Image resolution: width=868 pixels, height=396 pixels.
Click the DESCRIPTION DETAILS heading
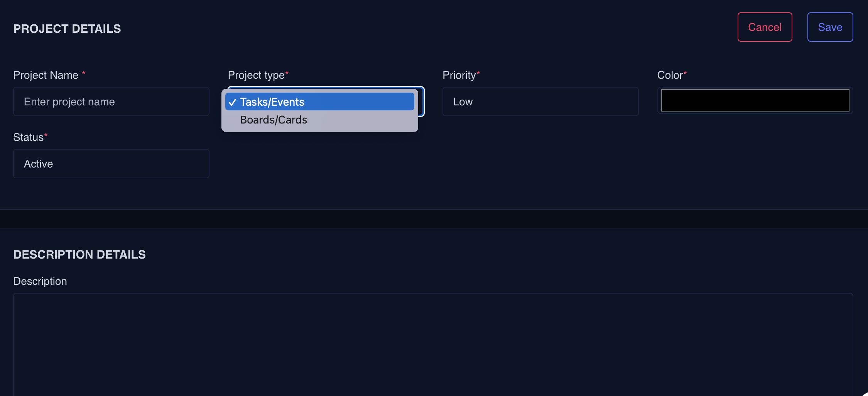point(79,254)
